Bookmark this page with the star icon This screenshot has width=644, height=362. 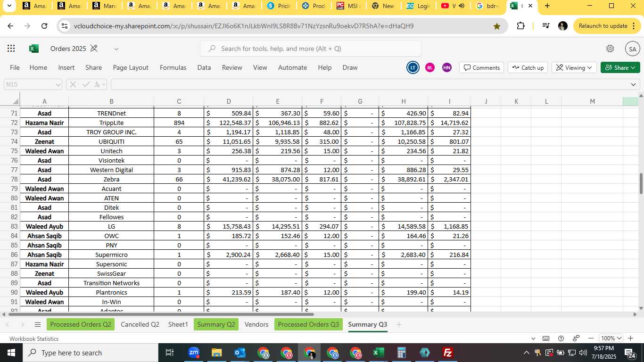click(x=497, y=26)
